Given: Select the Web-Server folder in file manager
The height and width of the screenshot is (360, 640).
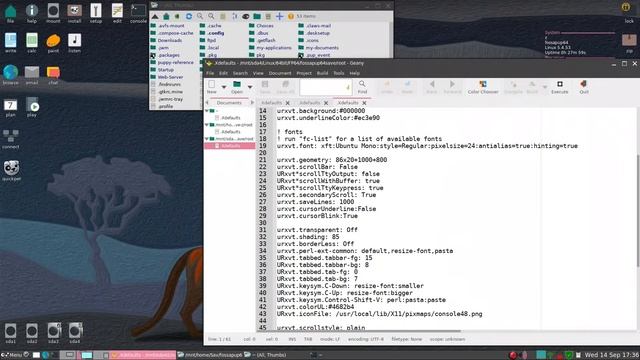Looking at the screenshot, I should click(167, 77).
